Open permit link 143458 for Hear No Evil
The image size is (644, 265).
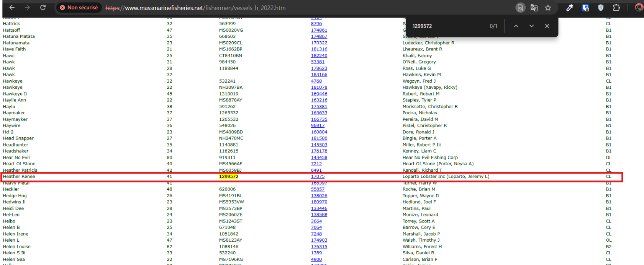click(x=319, y=158)
